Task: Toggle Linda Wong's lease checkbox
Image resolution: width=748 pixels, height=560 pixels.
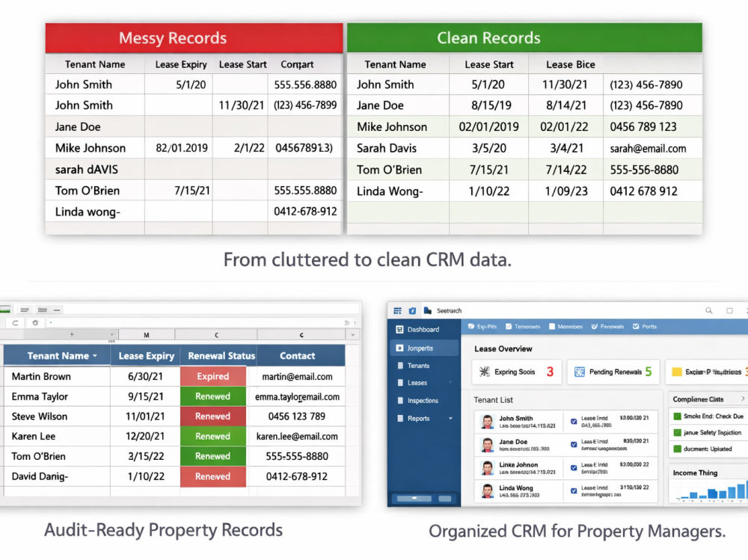Action: [574, 490]
